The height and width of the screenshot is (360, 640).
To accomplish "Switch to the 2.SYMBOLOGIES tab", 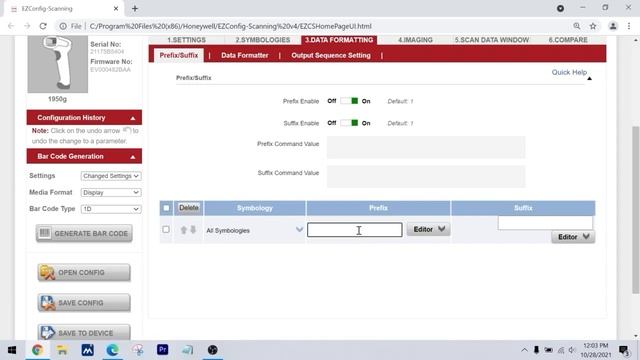I will pyautogui.click(x=263, y=40).
